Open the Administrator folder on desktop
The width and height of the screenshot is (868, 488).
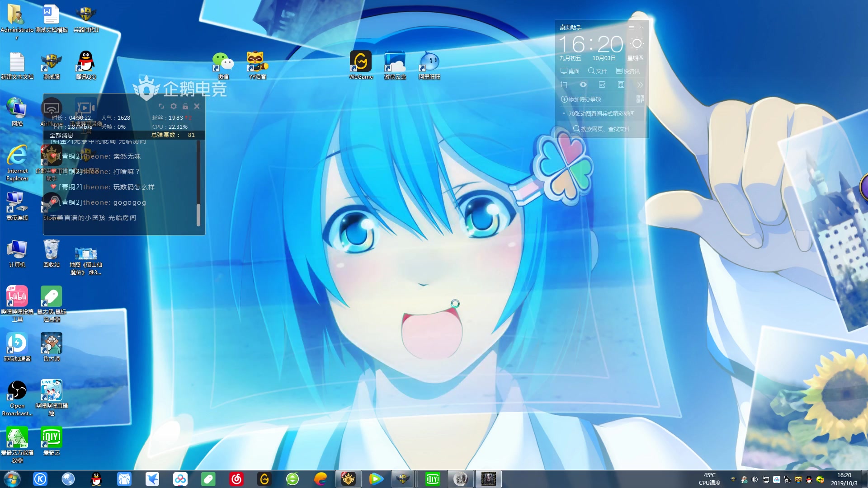[17, 19]
